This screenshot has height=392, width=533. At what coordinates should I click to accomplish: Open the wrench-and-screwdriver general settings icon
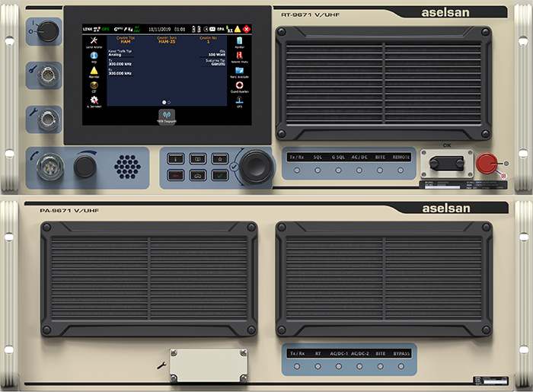(94, 41)
